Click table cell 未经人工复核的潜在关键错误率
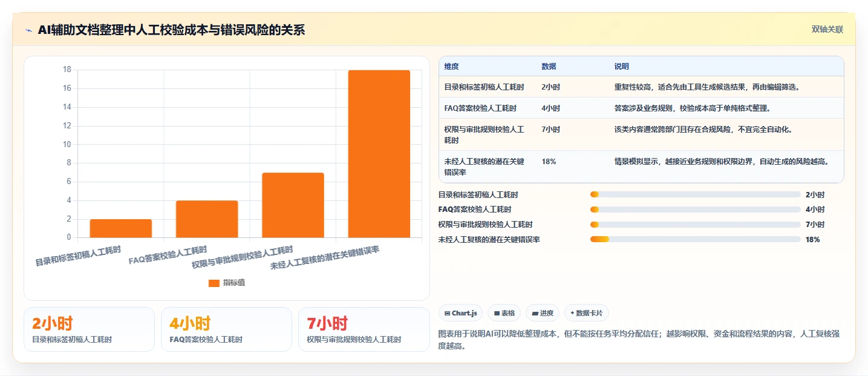 click(x=485, y=167)
